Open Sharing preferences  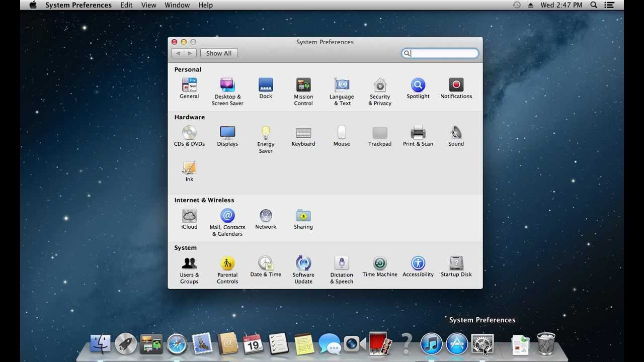coord(303,219)
